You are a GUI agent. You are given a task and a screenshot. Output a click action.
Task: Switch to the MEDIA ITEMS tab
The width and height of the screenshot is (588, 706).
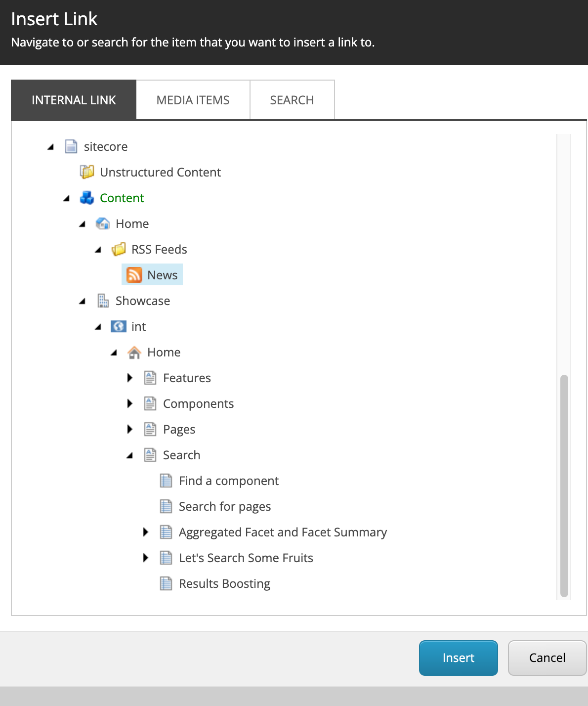click(193, 99)
